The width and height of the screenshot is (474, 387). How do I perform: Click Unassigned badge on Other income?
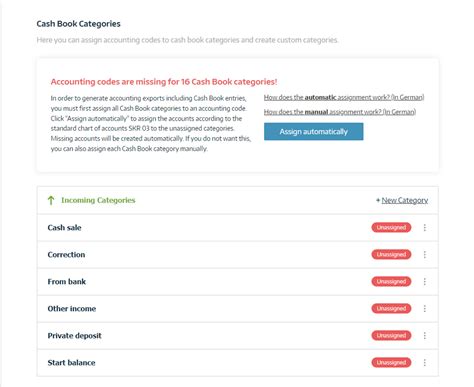[x=391, y=309]
